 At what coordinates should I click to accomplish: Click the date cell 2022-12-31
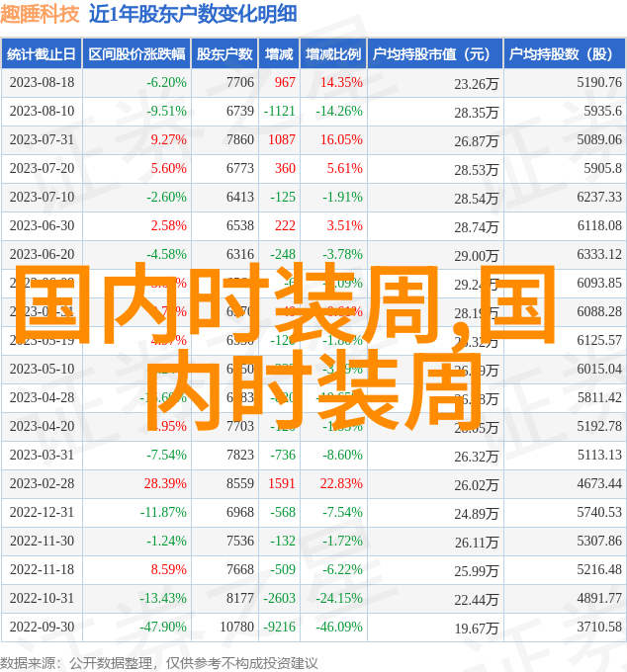click(42, 513)
